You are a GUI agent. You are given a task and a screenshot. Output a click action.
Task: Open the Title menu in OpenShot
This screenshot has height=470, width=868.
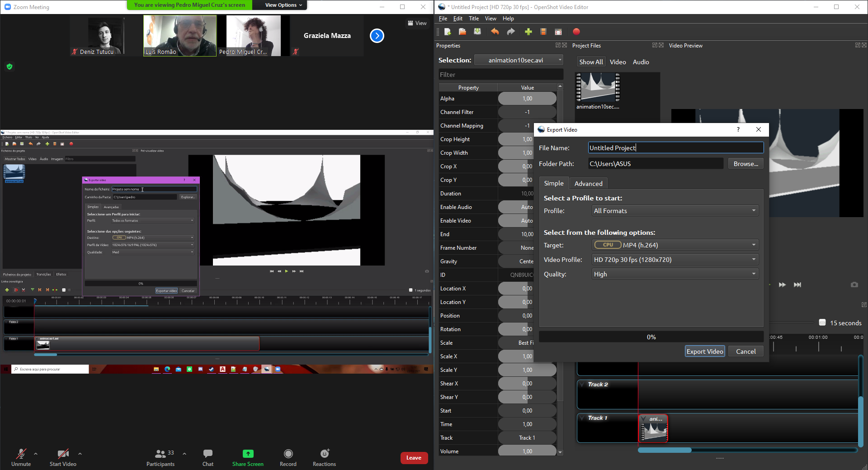click(x=474, y=19)
